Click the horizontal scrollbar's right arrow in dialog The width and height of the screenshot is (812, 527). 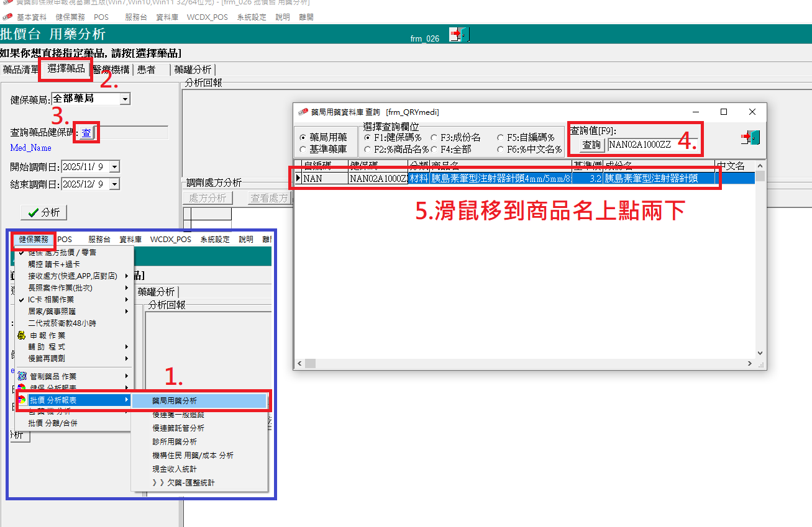pyautogui.click(x=750, y=363)
